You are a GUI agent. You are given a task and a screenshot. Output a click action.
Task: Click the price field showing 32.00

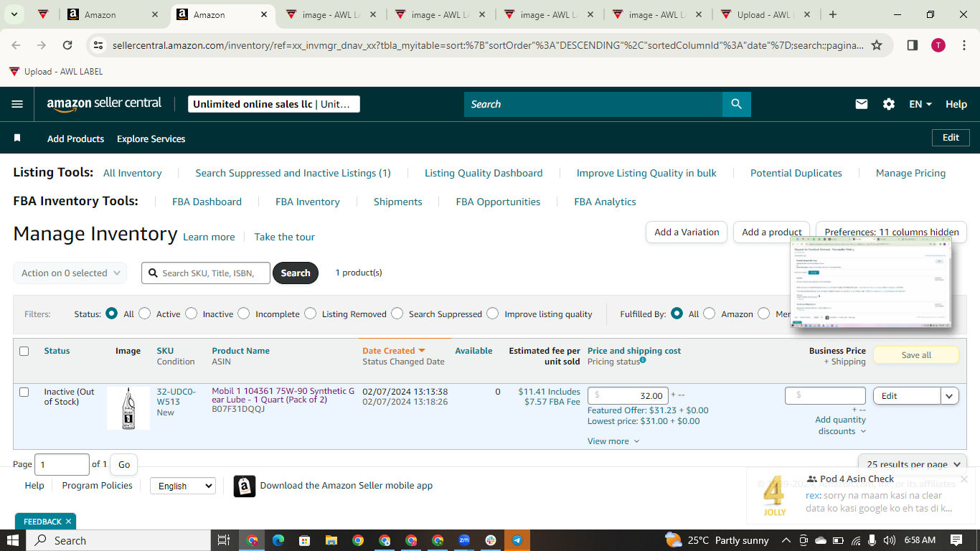[628, 395]
